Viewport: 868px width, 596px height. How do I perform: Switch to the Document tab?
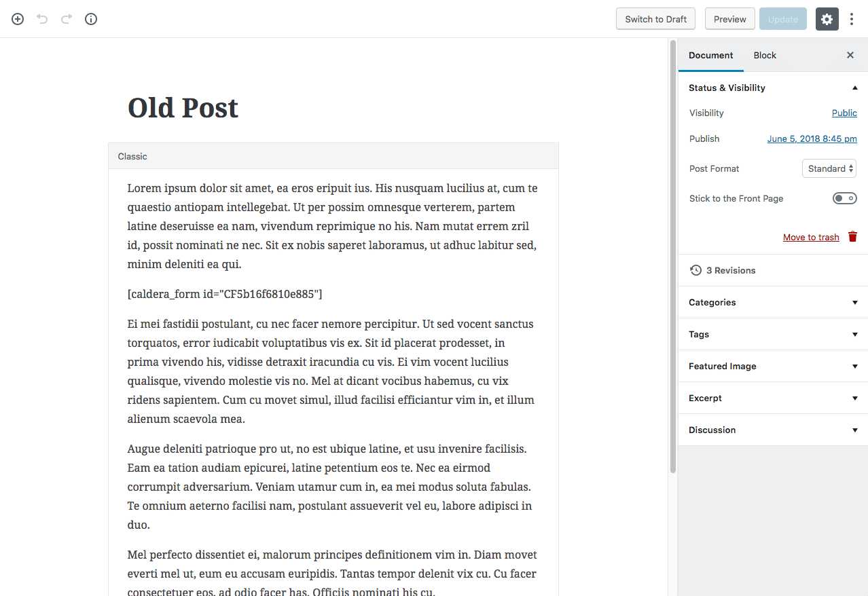tap(711, 55)
